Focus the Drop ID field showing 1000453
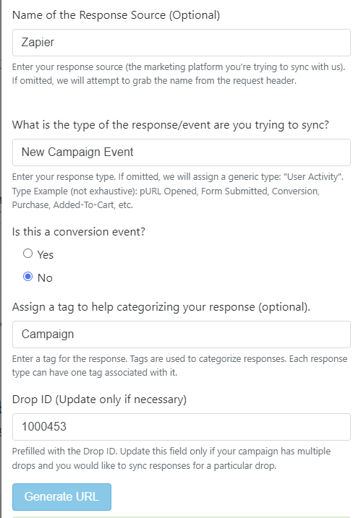 (181, 427)
